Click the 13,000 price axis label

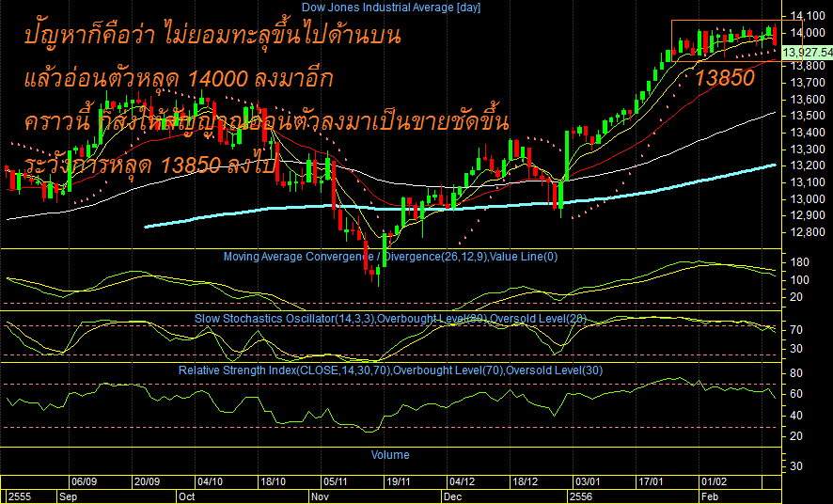point(808,199)
